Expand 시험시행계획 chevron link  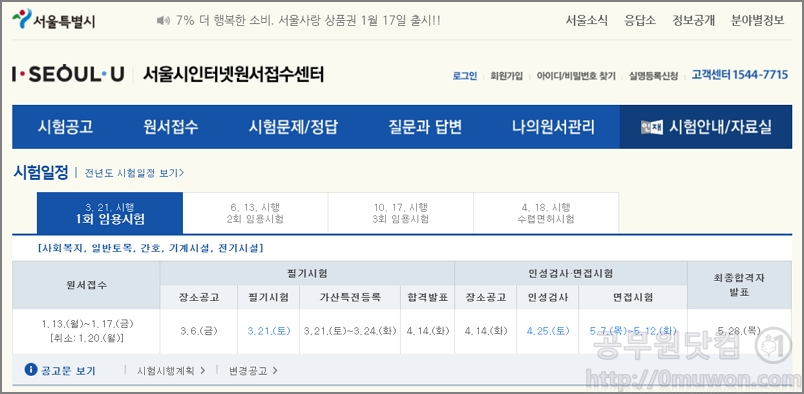[x=171, y=370]
